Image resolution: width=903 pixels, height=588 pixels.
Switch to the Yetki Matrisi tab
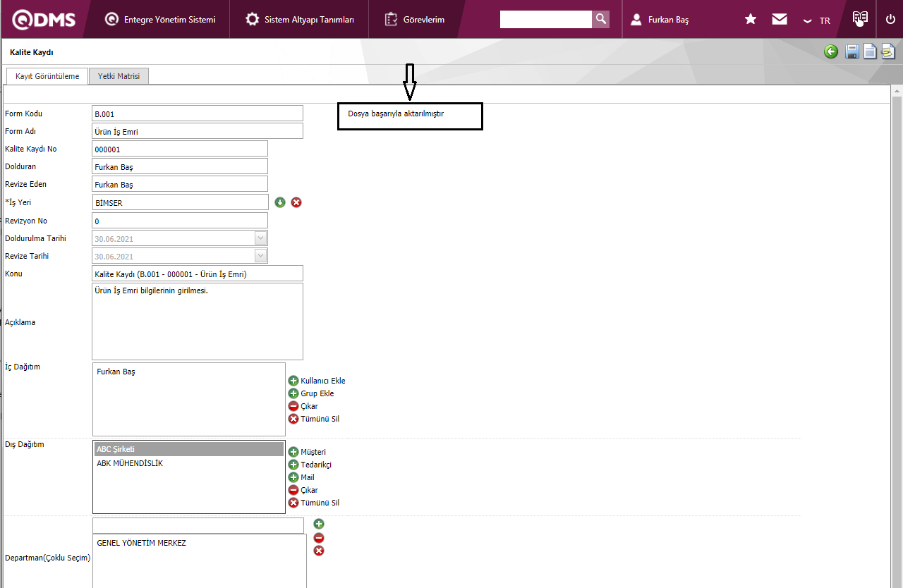point(119,76)
